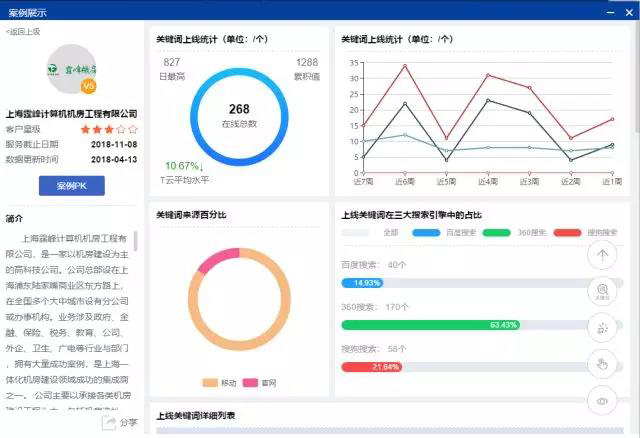Click the 分享 share arrow icon
This screenshot has height=438, width=640.
point(109,422)
